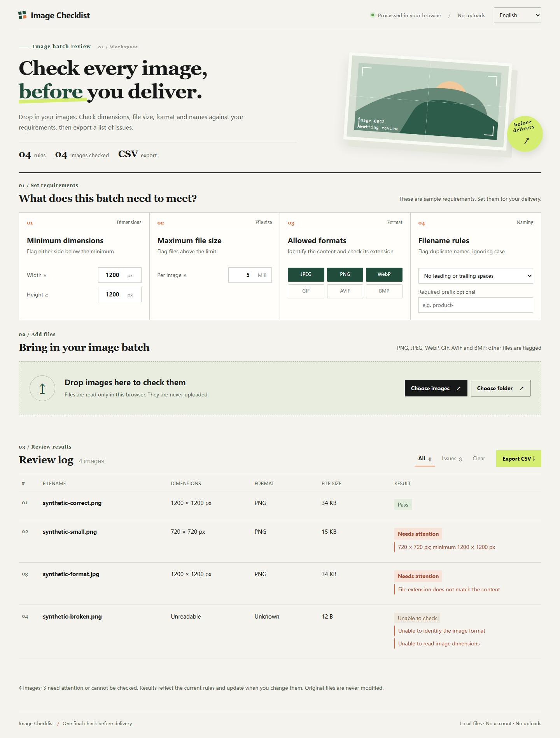Toggle the PNG format option
The image size is (560, 738).
pos(345,274)
